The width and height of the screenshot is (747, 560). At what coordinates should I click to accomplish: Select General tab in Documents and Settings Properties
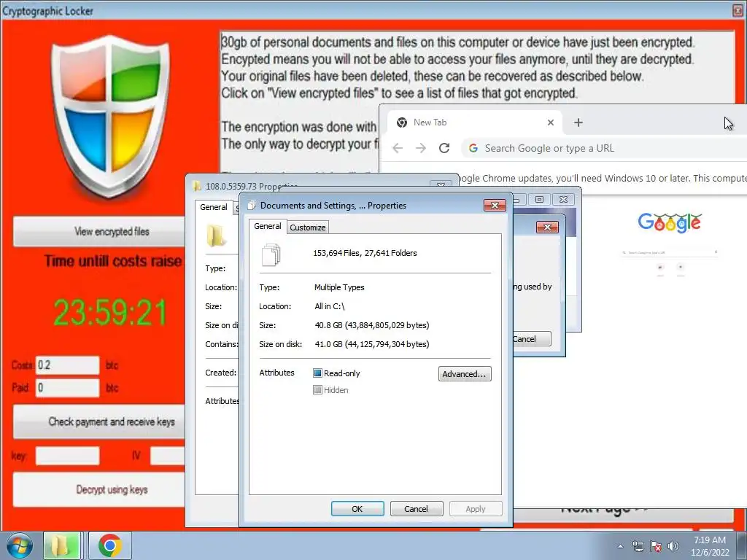pyautogui.click(x=268, y=226)
